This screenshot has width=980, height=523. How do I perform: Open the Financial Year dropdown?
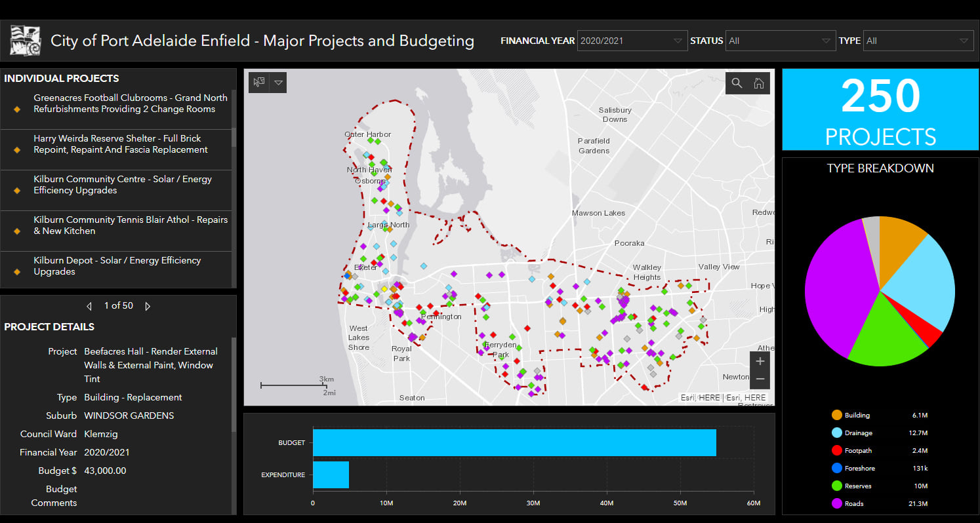click(x=632, y=41)
